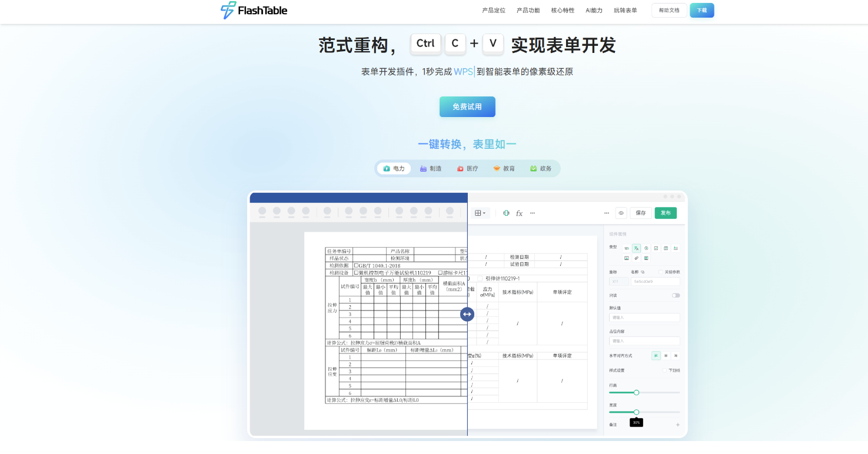Open AI能力 in the navigation

click(x=594, y=11)
